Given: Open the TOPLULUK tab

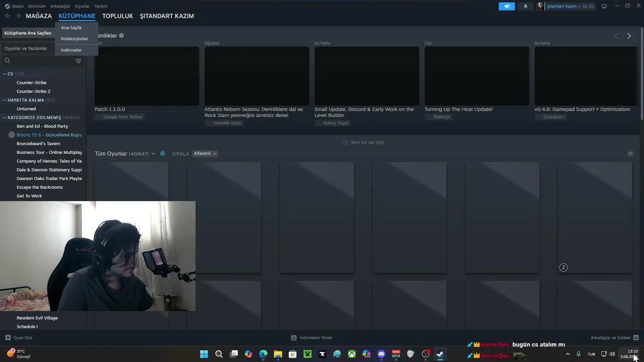Looking at the screenshot, I should point(118,16).
